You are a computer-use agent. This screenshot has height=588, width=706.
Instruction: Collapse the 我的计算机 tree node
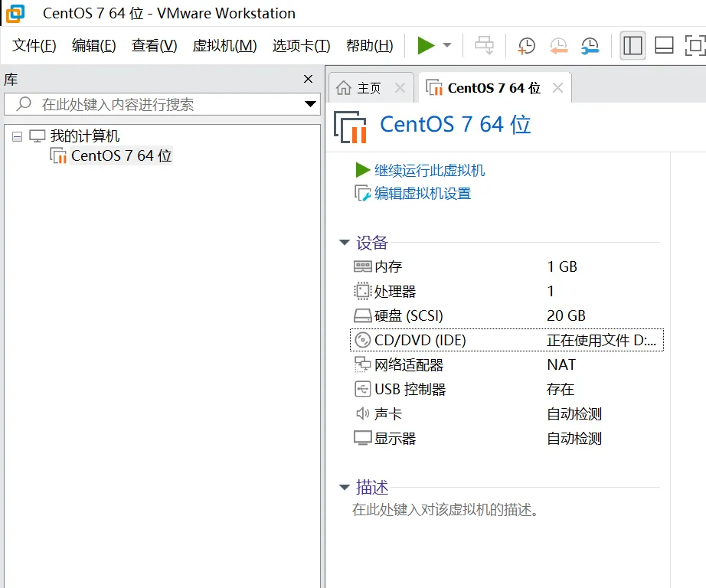pos(17,136)
